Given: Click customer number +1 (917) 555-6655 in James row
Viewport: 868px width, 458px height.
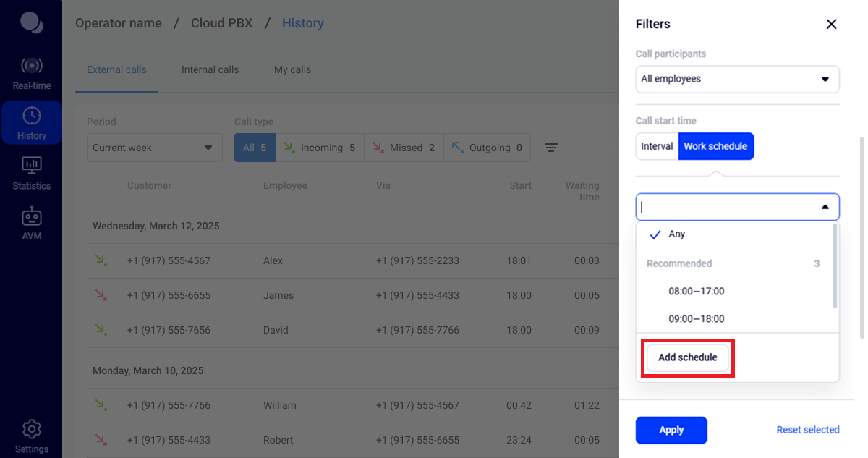Looking at the screenshot, I should 169,295.
